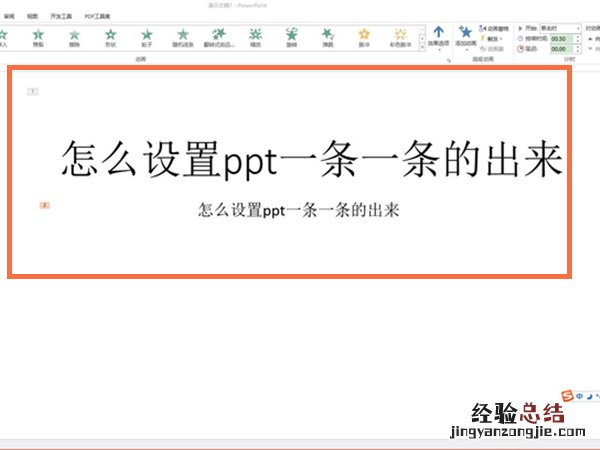Viewport: 600px width, 450px height.
Task: Click the 持续时间 (Duration) field showing 00.50
Action: click(558, 38)
